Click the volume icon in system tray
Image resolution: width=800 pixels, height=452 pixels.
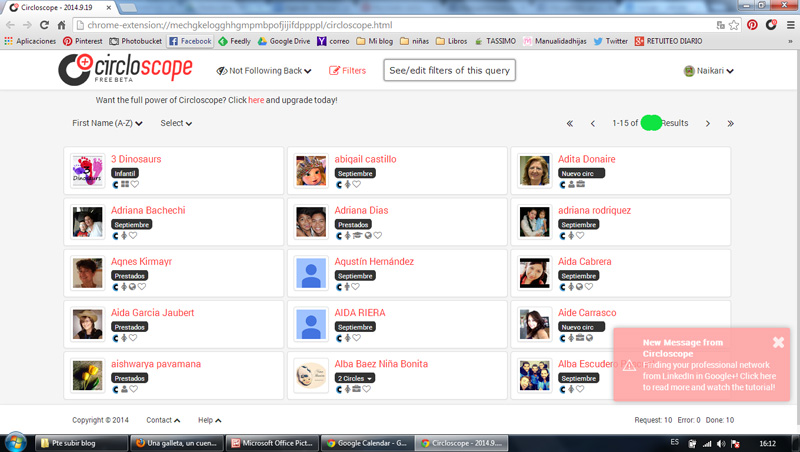(721, 443)
